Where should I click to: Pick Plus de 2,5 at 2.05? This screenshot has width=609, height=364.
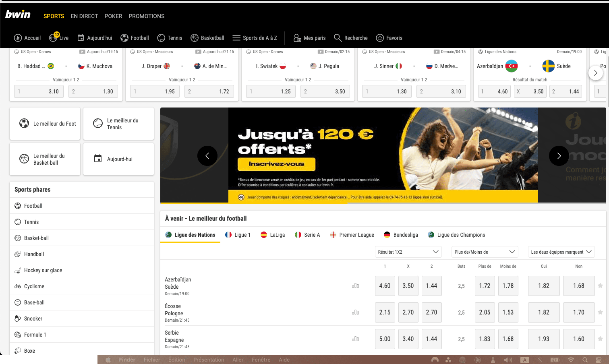click(485, 312)
